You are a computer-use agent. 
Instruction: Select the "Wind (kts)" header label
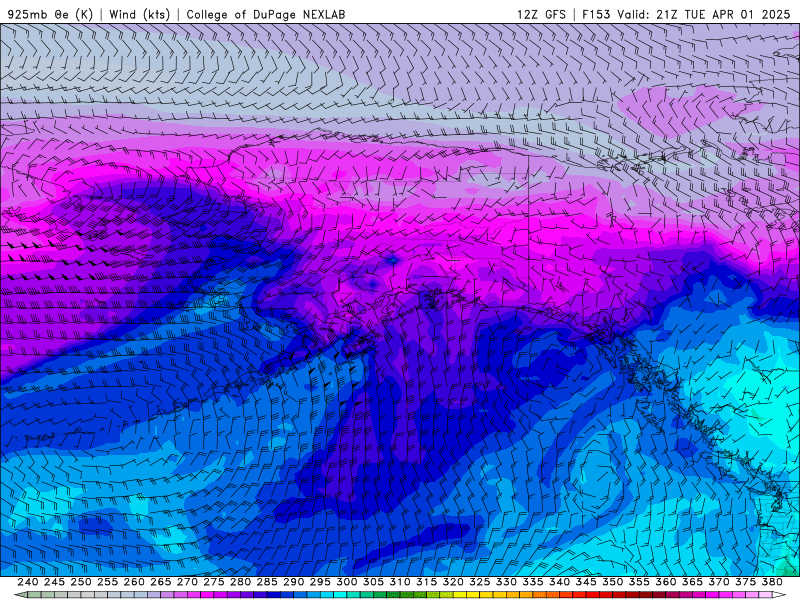139,15
